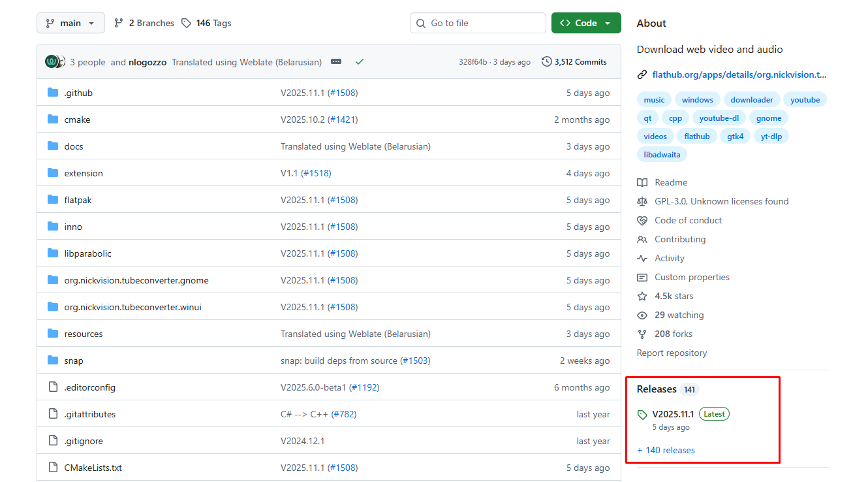Open the libparabolic folder
Image resolution: width=868 pixels, height=482 pixels.
tap(87, 253)
